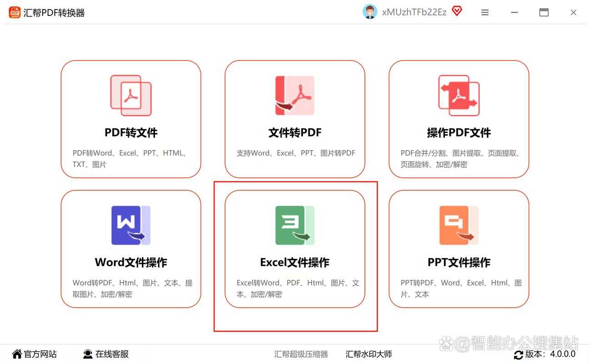590x364 pixels.
Task: Click the user avatar picture
Action: point(370,11)
